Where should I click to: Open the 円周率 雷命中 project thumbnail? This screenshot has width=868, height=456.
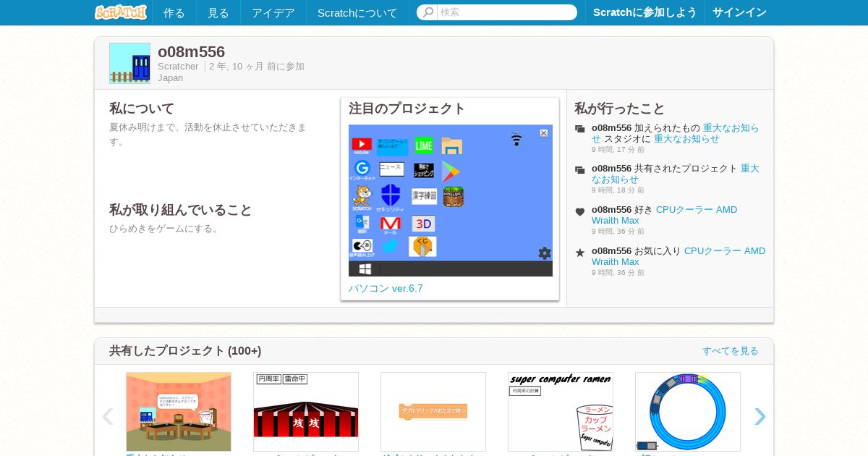point(306,412)
